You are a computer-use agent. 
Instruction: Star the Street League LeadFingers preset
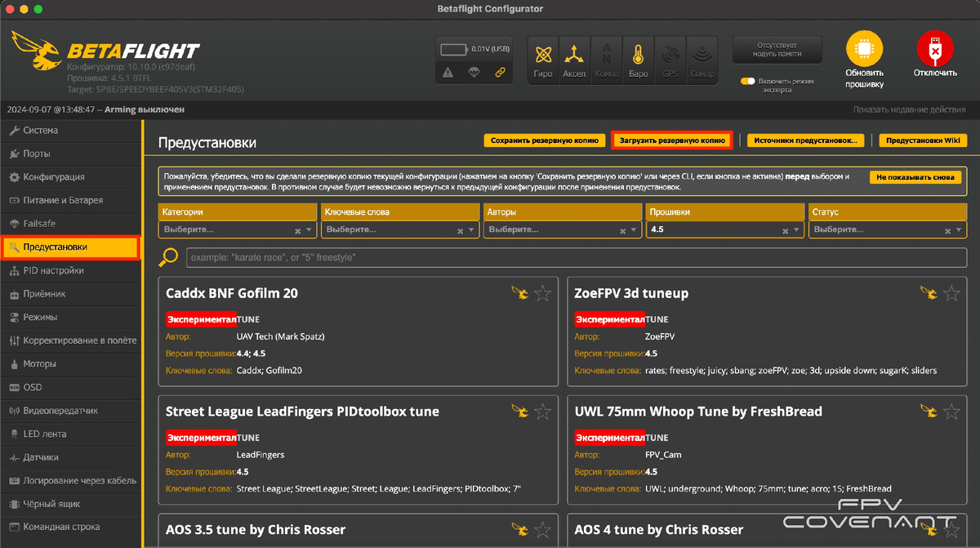tap(542, 412)
